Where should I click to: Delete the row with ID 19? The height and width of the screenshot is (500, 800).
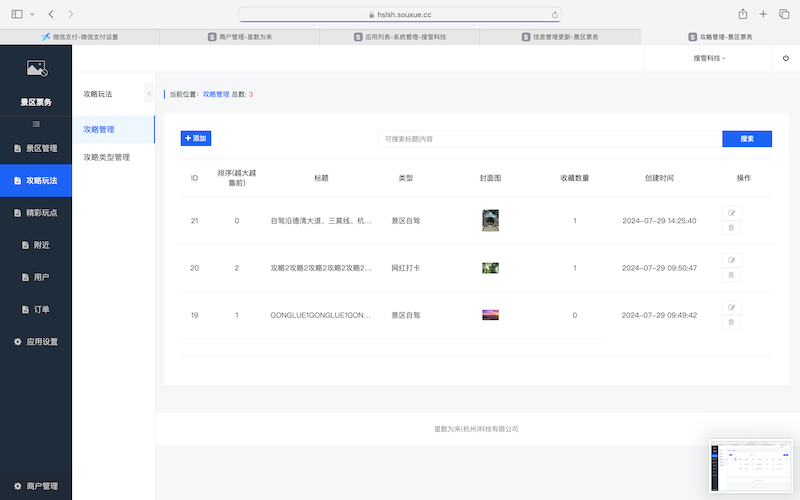[731, 322]
